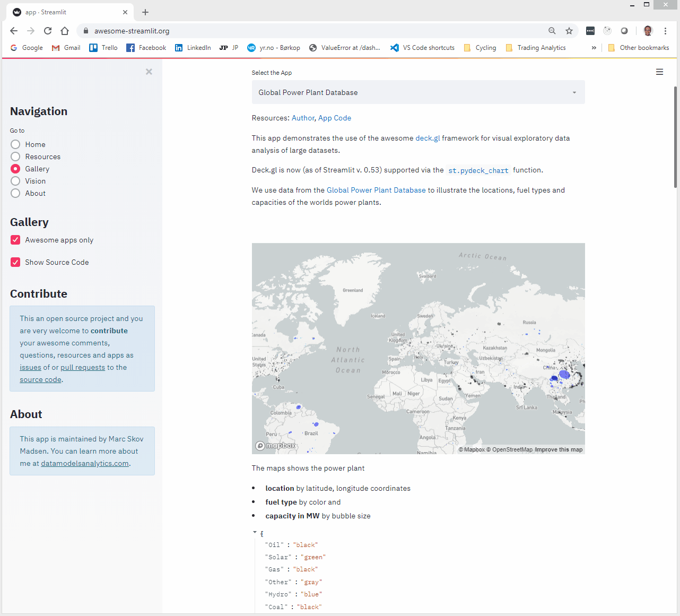
Task: Expand hidden bookmarks chevron
Action: [x=594, y=48]
